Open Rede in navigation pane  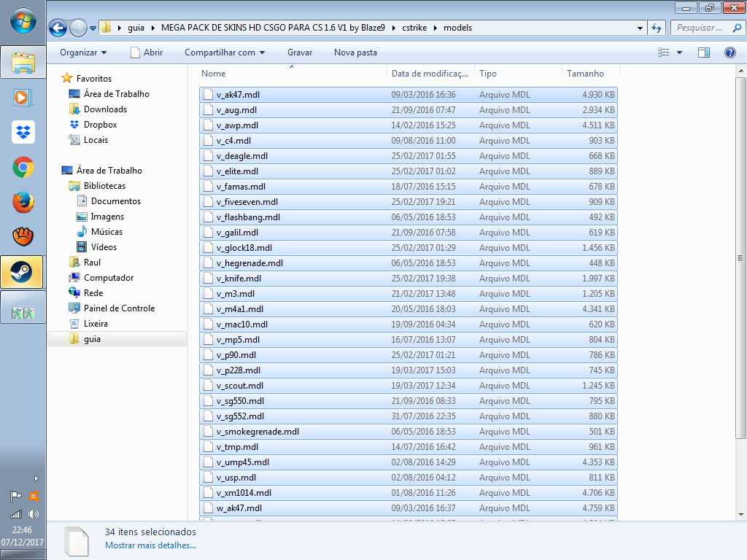point(93,293)
